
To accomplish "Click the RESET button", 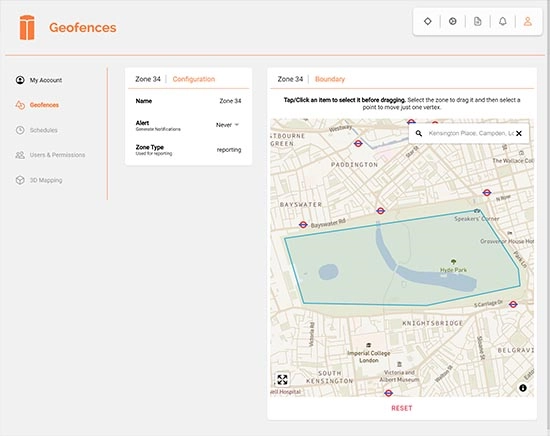I will 402,408.
